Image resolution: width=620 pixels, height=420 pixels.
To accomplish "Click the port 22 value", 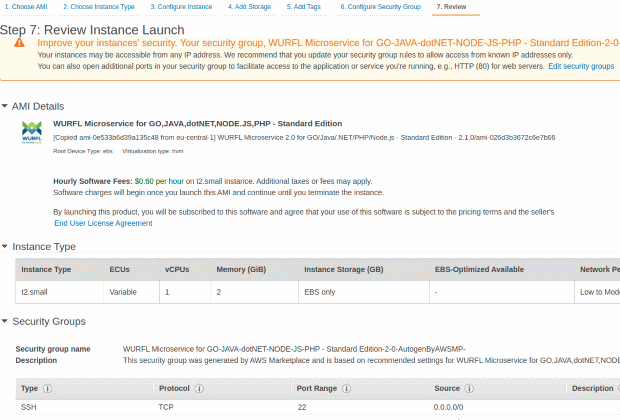I will coord(302,407).
